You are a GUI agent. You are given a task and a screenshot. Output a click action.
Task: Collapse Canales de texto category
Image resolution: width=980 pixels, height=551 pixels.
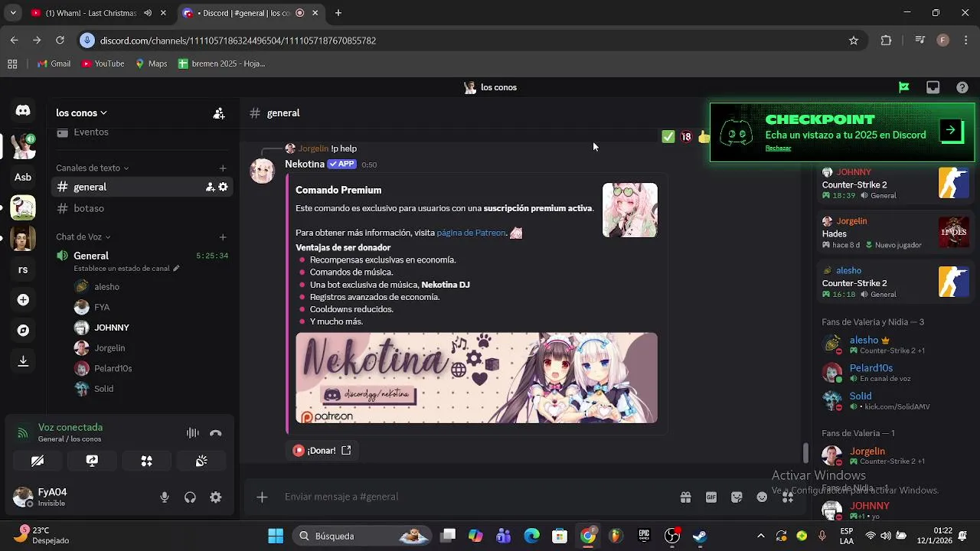(x=92, y=168)
